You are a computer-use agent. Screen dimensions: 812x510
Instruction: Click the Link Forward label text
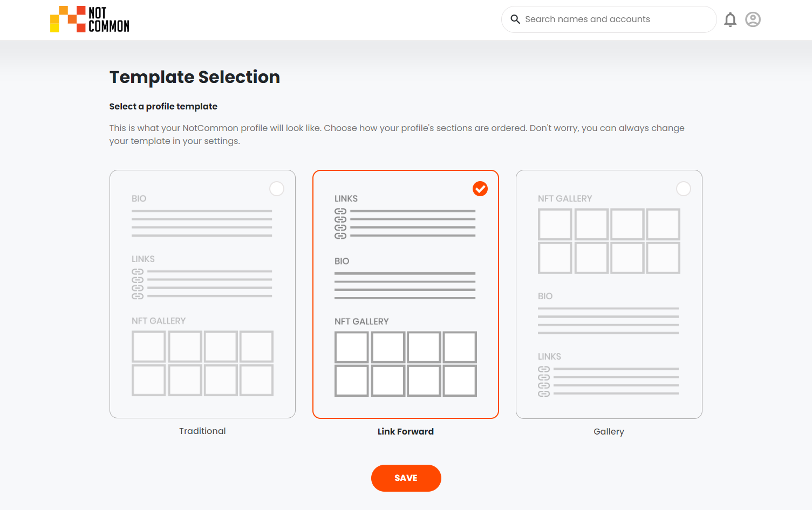[406, 432]
